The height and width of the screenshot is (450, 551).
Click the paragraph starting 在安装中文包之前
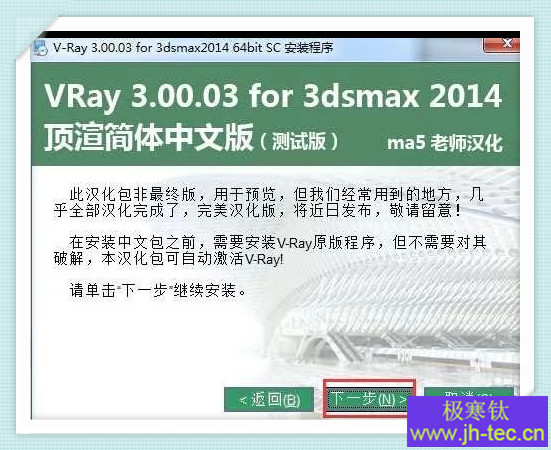(x=270, y=250)
